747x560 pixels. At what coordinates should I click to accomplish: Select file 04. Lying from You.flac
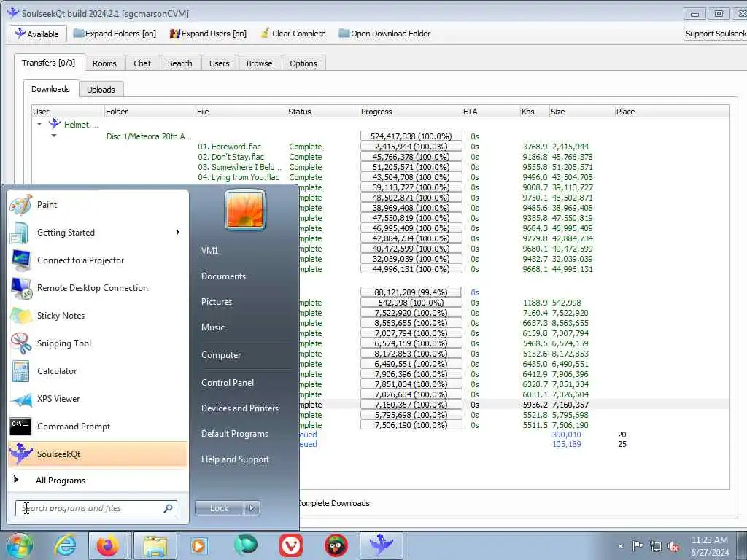239,177
